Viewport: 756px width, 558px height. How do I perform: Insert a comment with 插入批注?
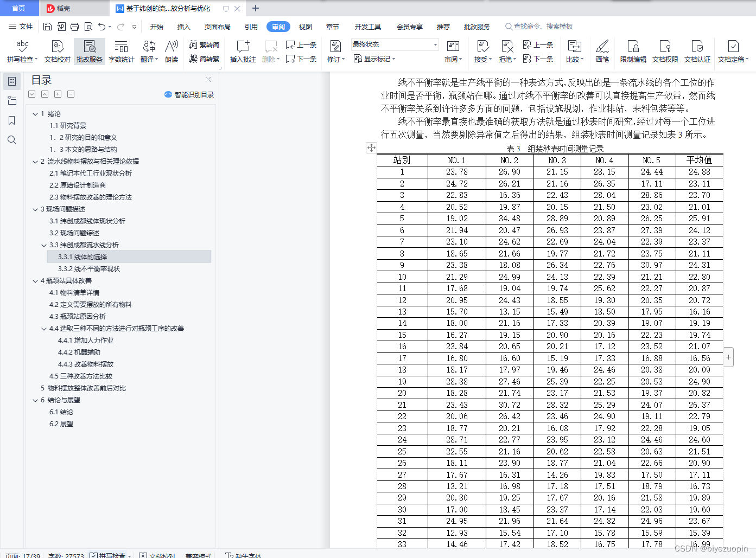pyautogui.click(x=243, y=52)
